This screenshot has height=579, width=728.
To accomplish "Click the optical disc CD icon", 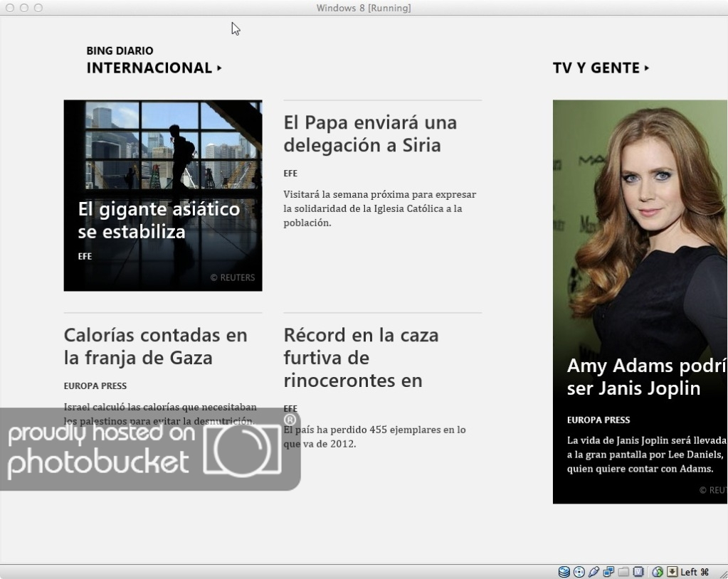I will pyautogui.click(x=579, y=572).
